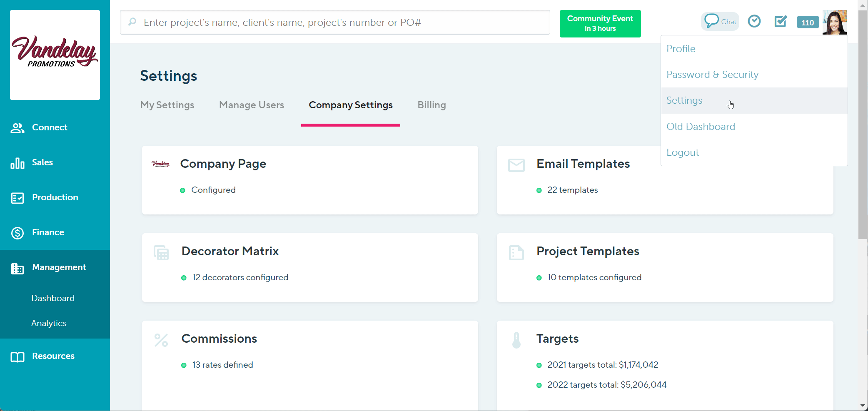Open the Community Event button
This screenshot has height=411, width=868.
click(x=600, y=23)
